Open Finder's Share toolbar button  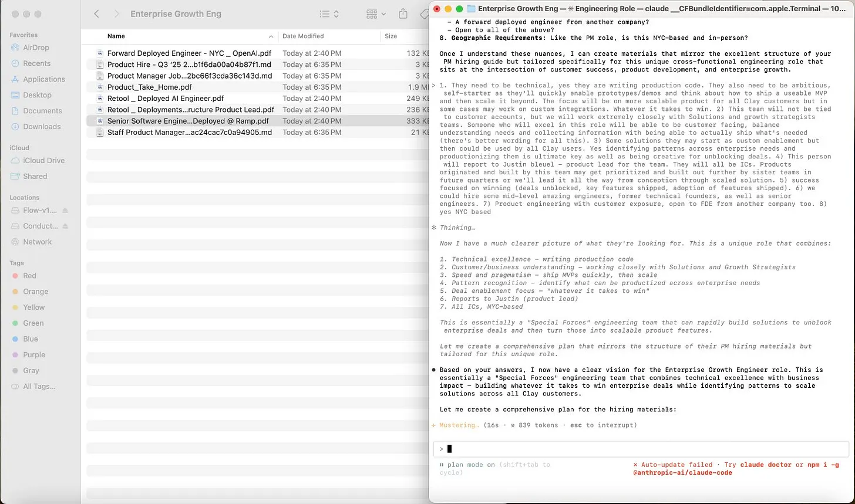pos(403,13)
